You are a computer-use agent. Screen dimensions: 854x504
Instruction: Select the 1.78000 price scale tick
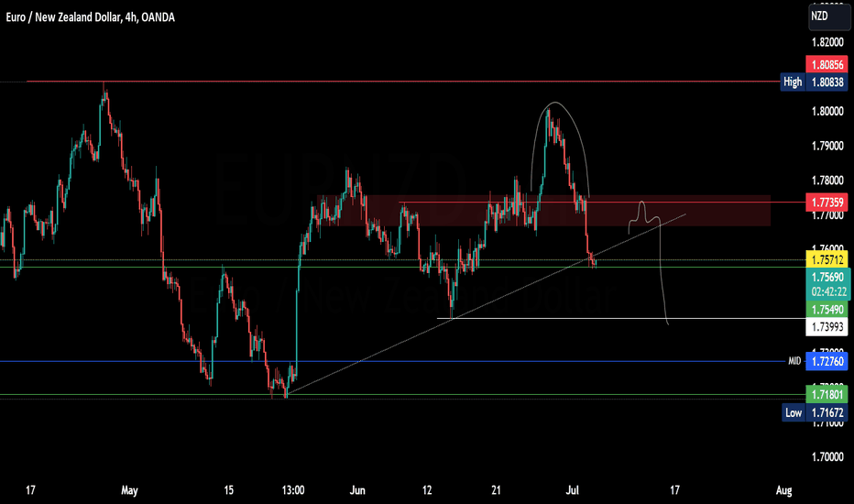pos(827,181)
